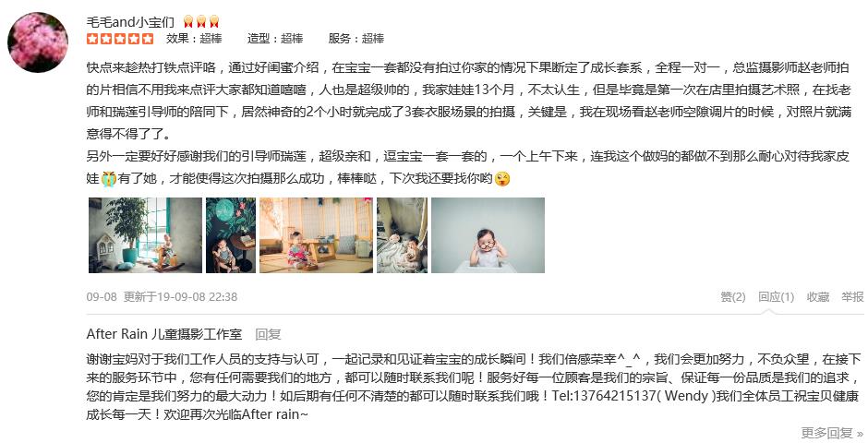Open the moon wall baby photo

(x=231, y=235)
